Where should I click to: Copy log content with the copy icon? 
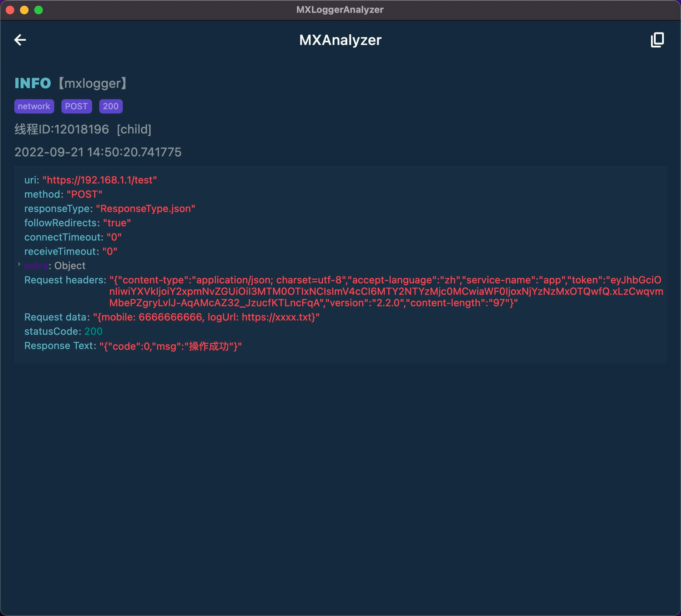657,40
